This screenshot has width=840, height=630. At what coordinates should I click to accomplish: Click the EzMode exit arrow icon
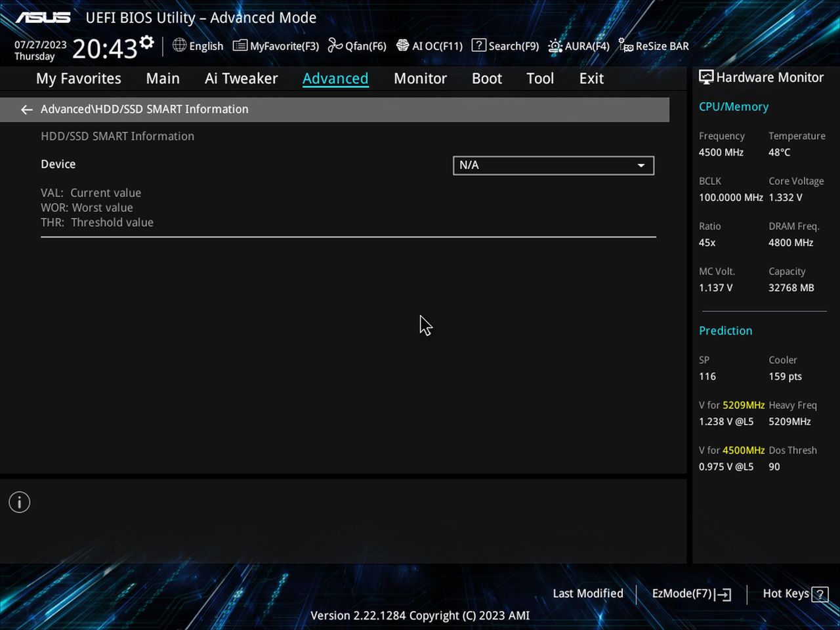click(723, 595)
